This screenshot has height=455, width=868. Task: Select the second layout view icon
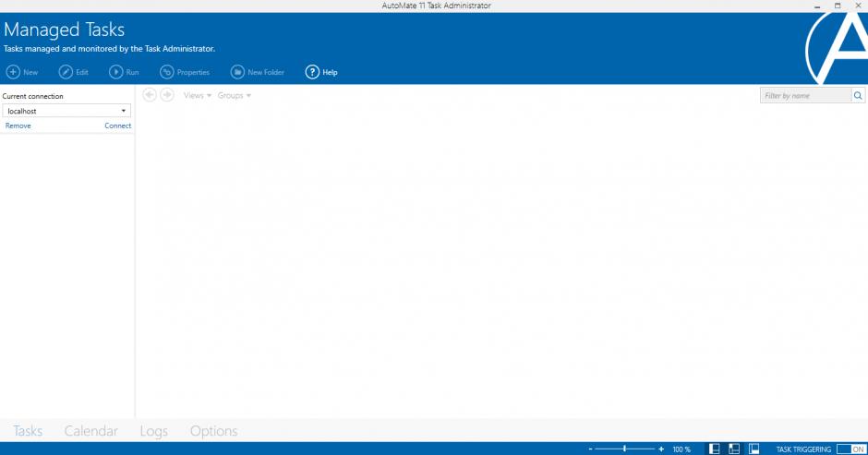point(735,449)
